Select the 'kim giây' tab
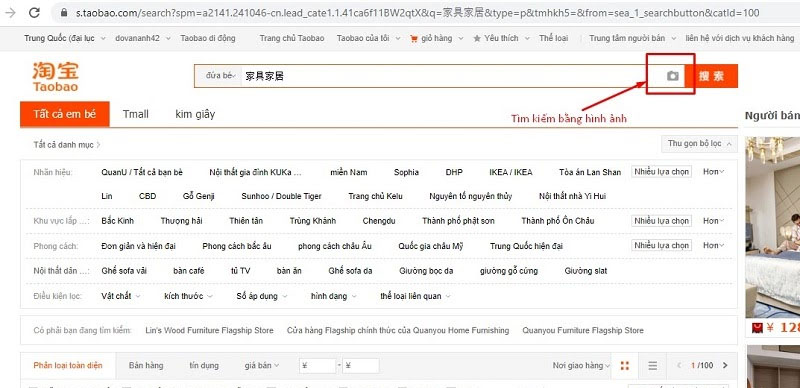This screenshot has width=800, height=388. click(195, 114)
